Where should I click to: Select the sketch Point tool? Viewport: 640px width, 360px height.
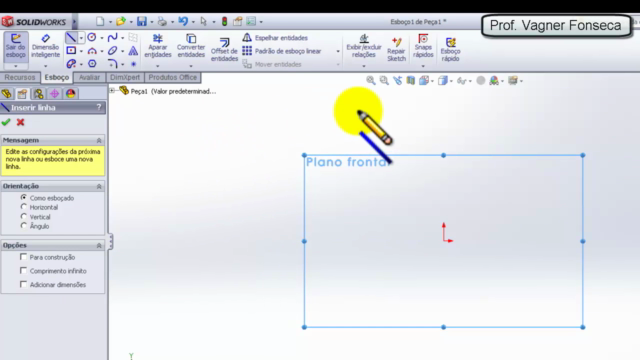pyautogui.click(x=133, y=64)
